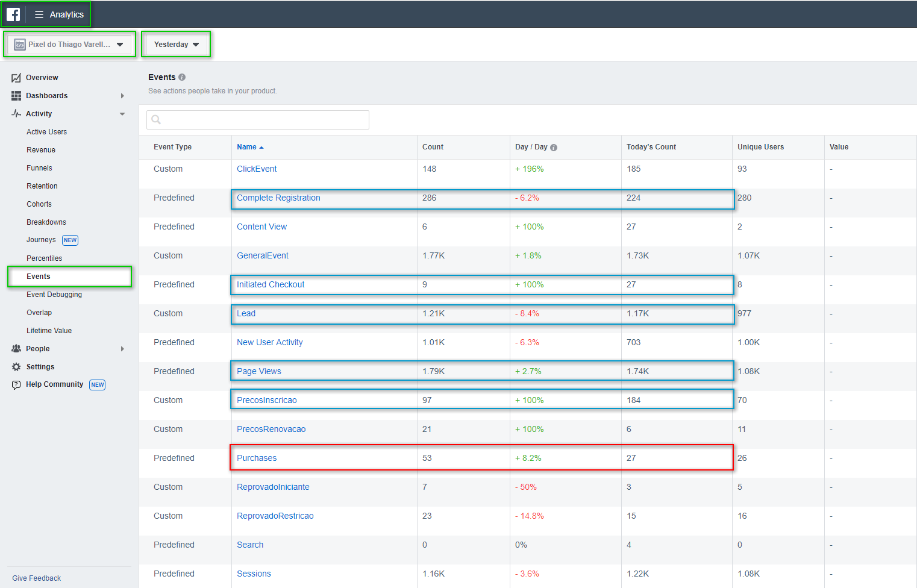The image size is (917, 588).
Task: Click the Day / Day info icon
Action: [554, 148]
